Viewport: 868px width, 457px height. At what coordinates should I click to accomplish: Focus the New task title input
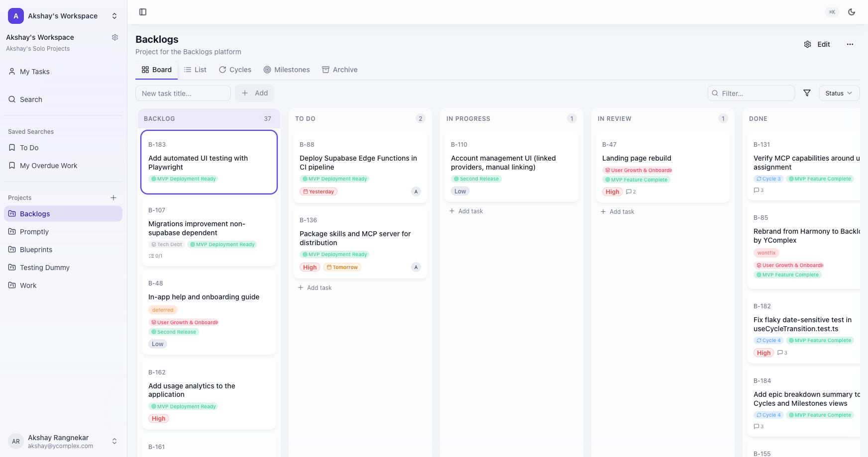point(183,93)
